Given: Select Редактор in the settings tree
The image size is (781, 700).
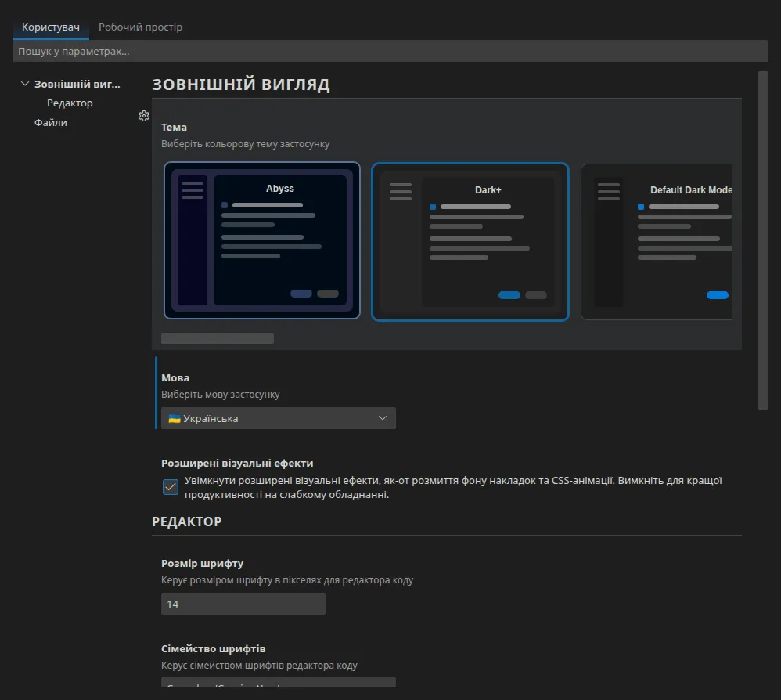Looking at the screenshot, I should click(70, 103).
